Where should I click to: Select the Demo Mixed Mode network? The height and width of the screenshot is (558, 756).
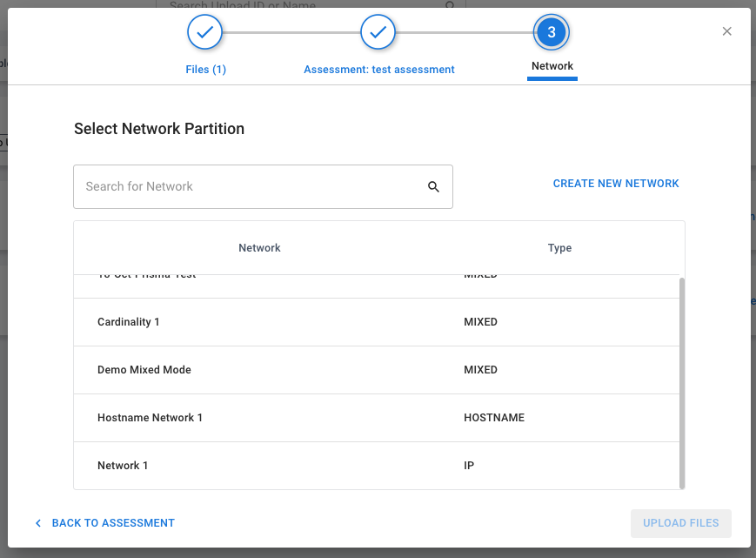coord(259,369)
